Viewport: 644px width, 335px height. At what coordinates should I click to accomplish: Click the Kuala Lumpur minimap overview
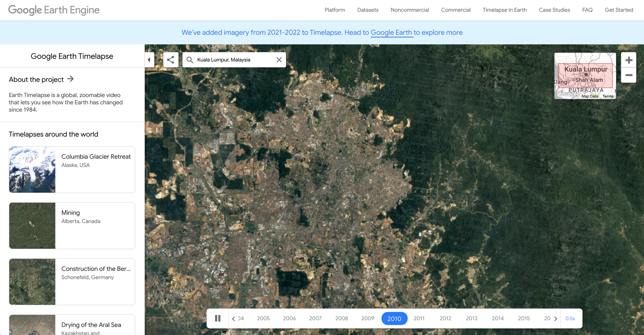pyautogui.click(x=585, y=76)
